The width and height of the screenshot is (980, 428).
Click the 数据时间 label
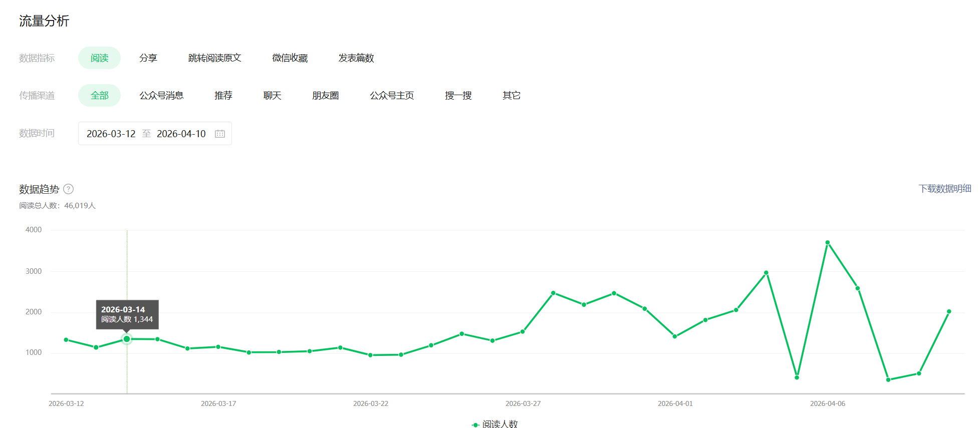(37, 133)
